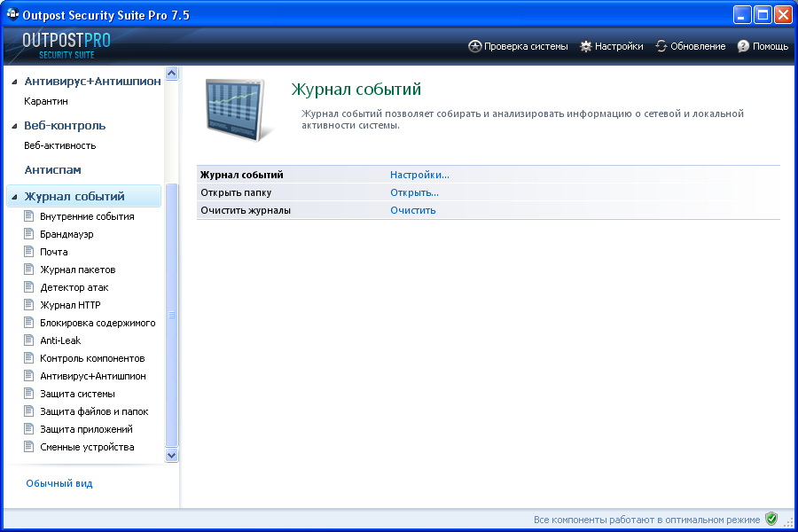Open the Настройки... link for event log
This screenshot has height=532, width=798.
[x=419, y=175]
